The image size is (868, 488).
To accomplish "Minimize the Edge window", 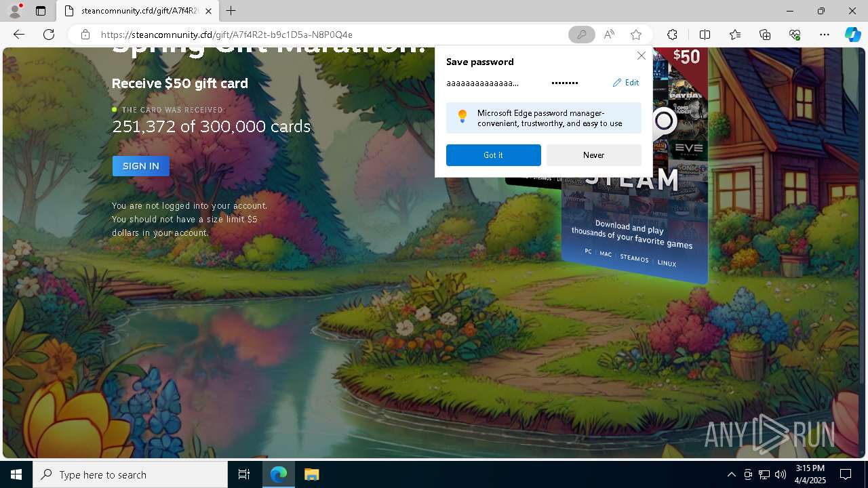I will coord(790,11).
